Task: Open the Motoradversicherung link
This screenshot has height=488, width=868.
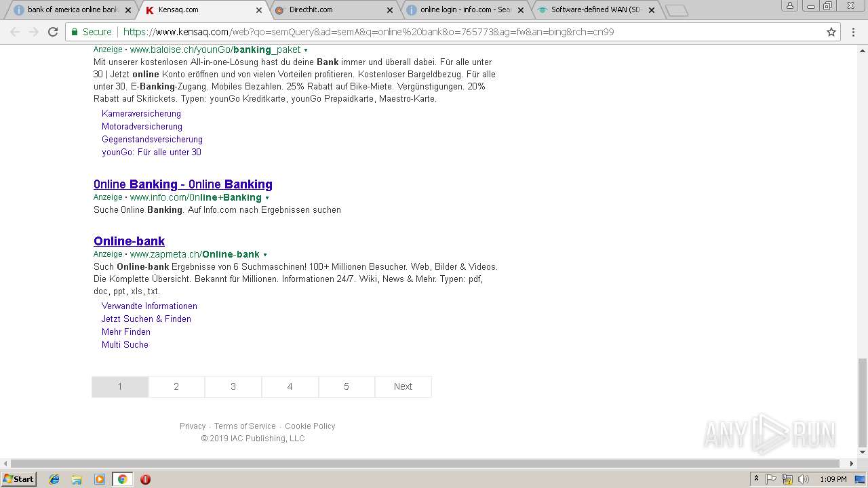Action: (x=142, y=126)
